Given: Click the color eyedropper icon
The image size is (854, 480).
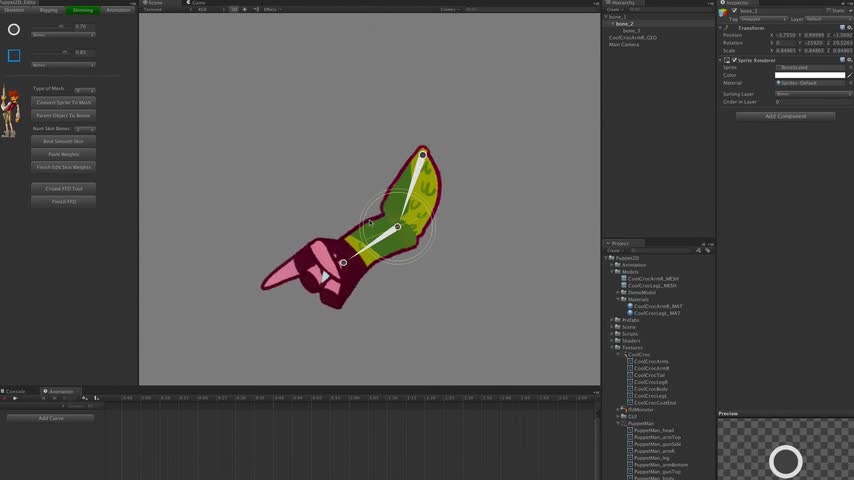Looking at the screenshot, I should [850, 75].
